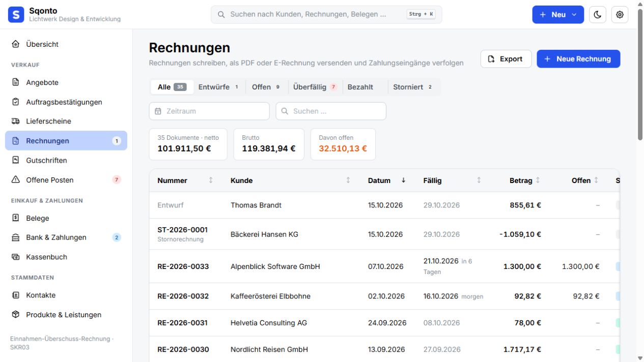Screen dimensions: 644x362
Task: Sort by Betrag using its sort arrows
Action: pyautogui.click(x=538, y=180)
